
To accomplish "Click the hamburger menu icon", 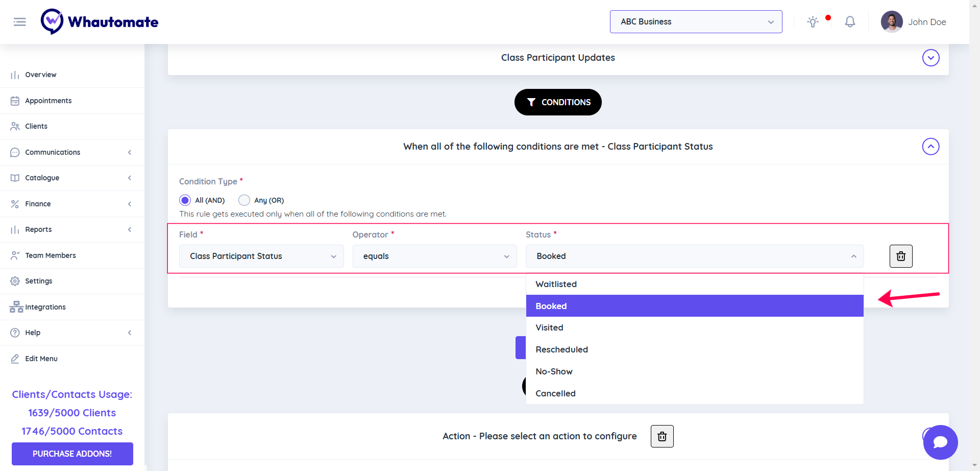I will [20, 22].
